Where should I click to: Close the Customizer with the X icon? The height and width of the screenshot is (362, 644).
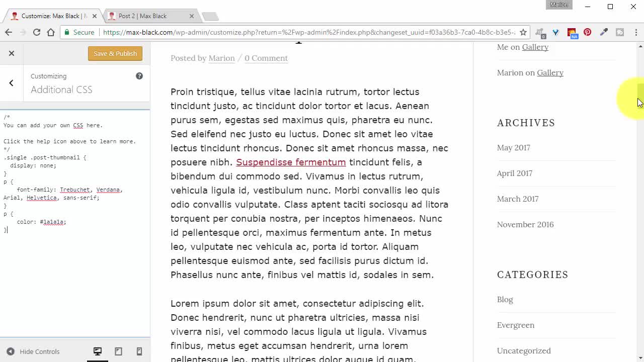(12, 53)
